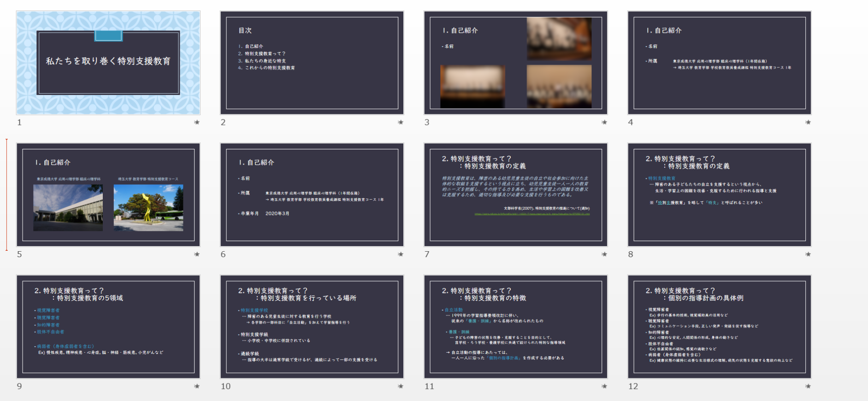
Task: Open the 特別支援教育の特徴 slide thumbnail
Action: [516, 327]
